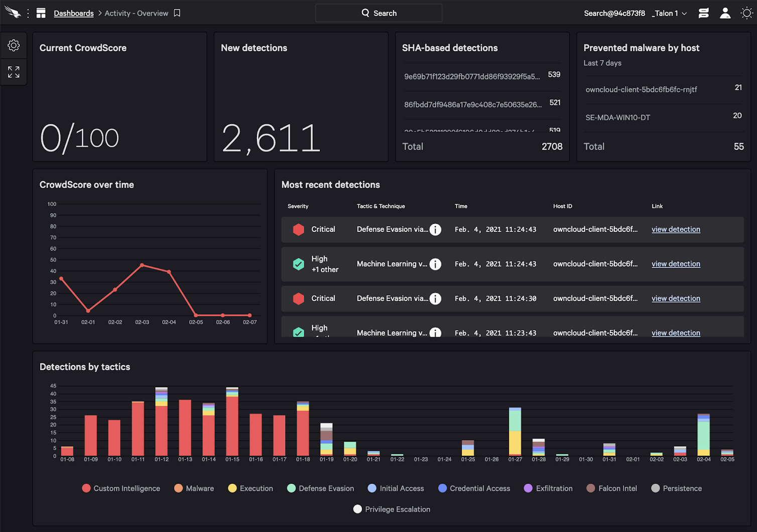Screen dimensions: 757x532
Task: Click view detection for the first Critical detection
Action: click(675, 229)
